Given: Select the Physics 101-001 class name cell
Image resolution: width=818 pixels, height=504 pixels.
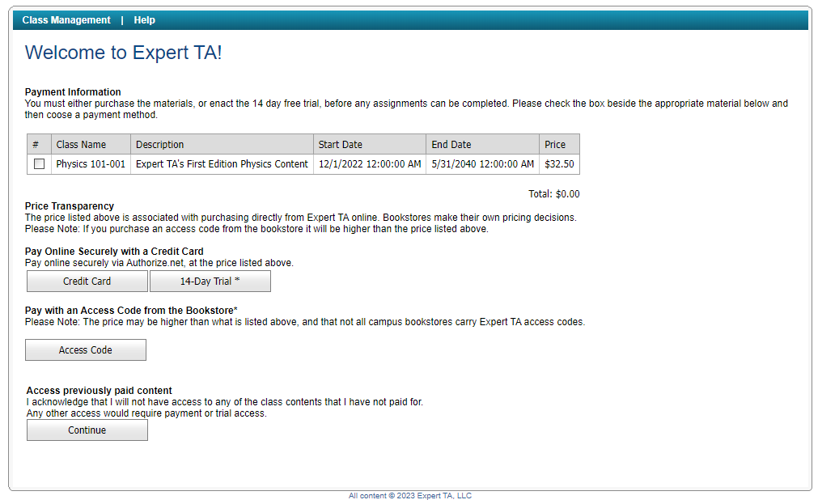Looking at the screenshot, I should click(x=91, y=164).
